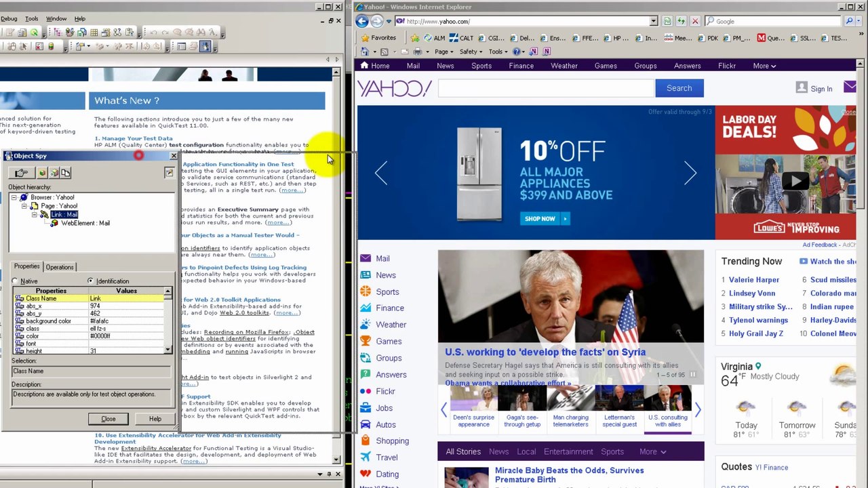Click the pointing hand icon in Object Spy
This screenshot has height=488, width=868.
tap(22, 173)
